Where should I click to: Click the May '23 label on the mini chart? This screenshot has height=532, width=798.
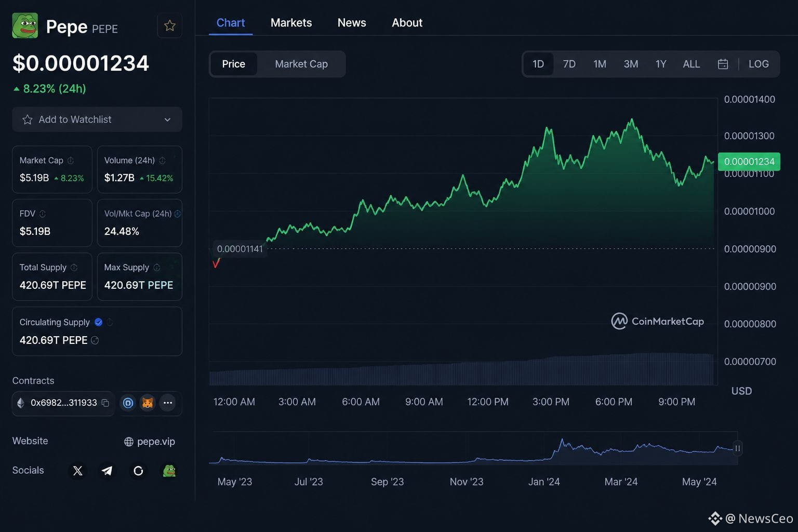coord(235,482)
